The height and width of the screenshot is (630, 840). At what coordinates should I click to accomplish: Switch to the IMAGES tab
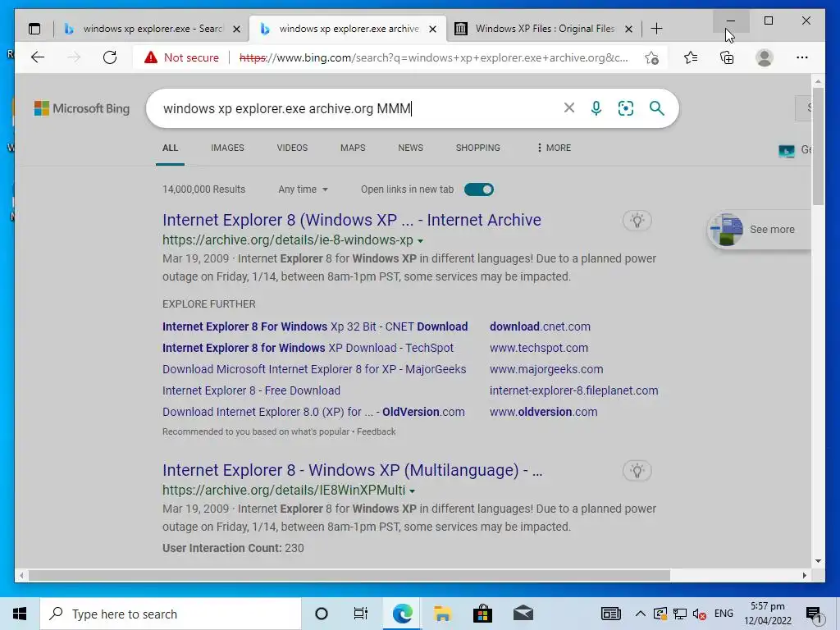pos(228,148)
